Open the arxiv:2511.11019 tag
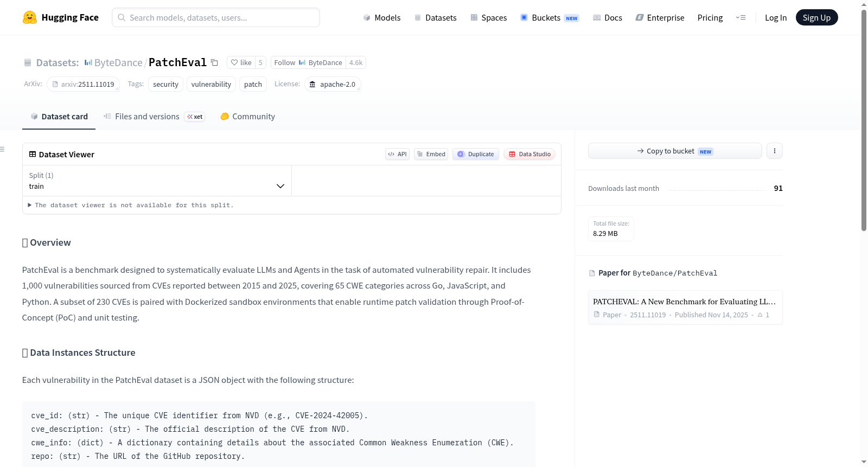This screenshot has width=868, height=467. pyautogui.click(x=83, y=84)
